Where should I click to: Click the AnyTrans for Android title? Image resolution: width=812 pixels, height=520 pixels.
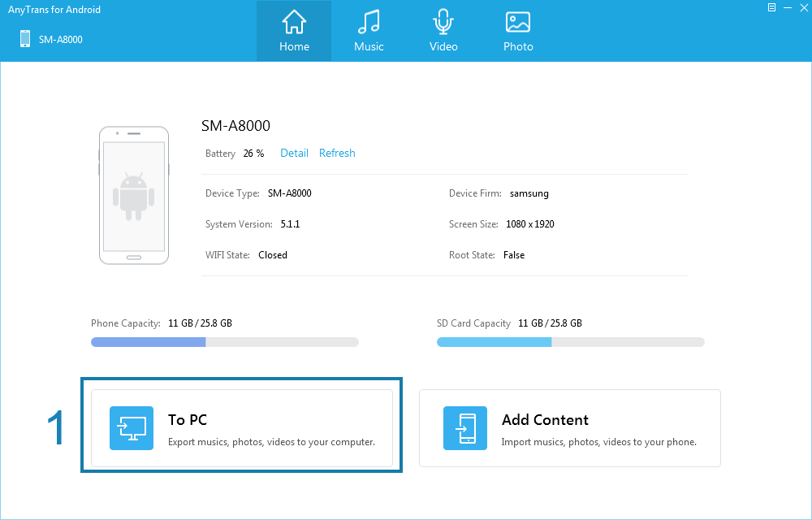[x=54, y=9]
